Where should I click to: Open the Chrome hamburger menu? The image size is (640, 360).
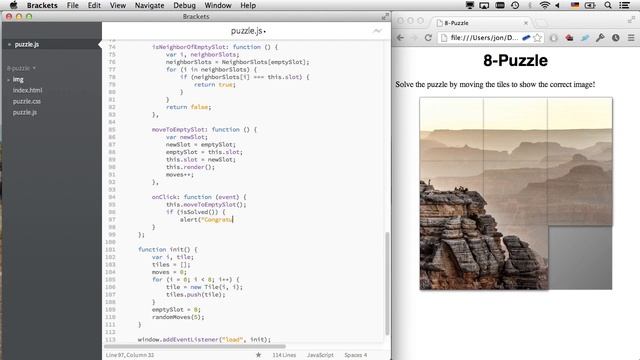pos(631,38)
